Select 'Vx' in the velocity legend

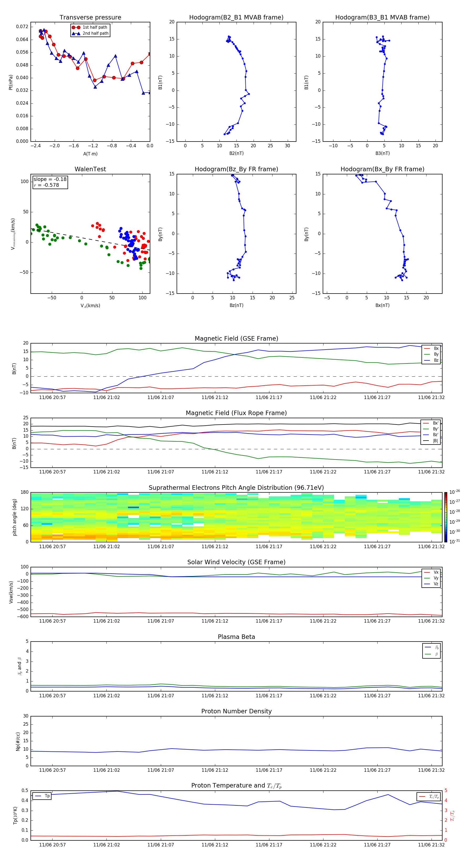[x=431, y=572]
